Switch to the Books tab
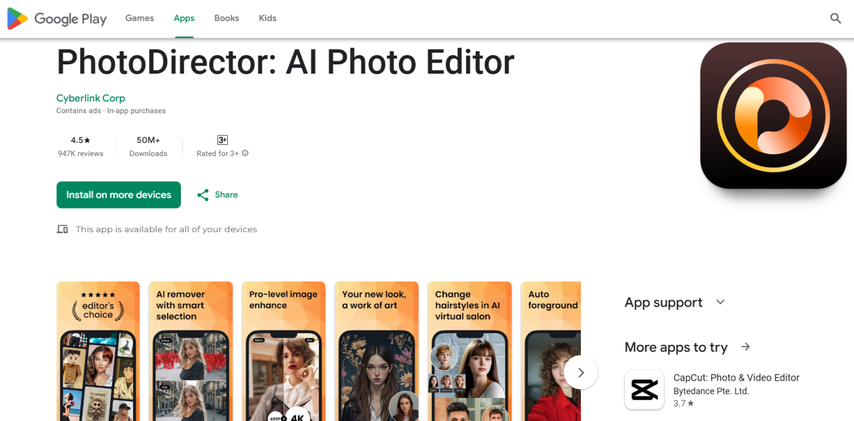854x421 pixels. tap(227, 19)
